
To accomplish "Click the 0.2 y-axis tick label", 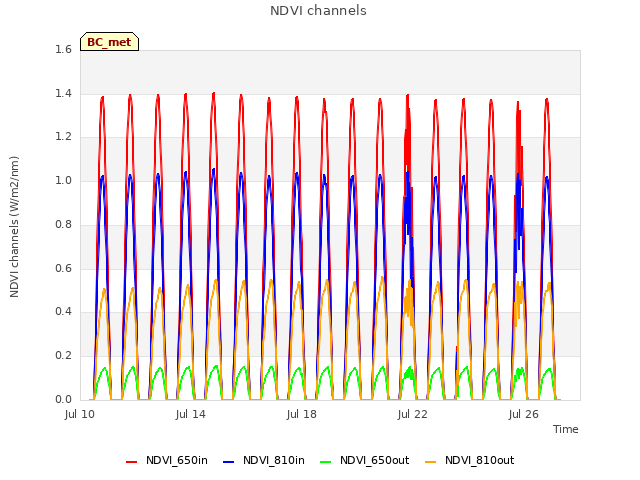I will point(63,356).
